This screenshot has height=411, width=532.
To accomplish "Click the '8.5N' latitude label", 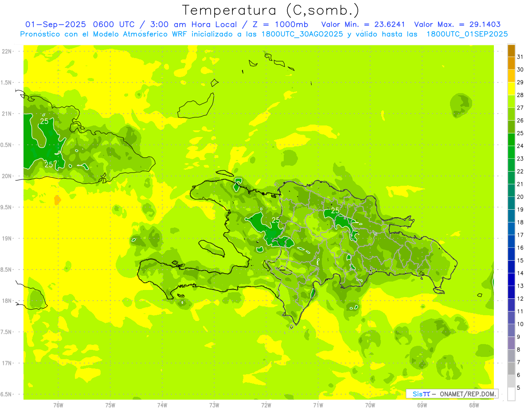I will point(6,270).
